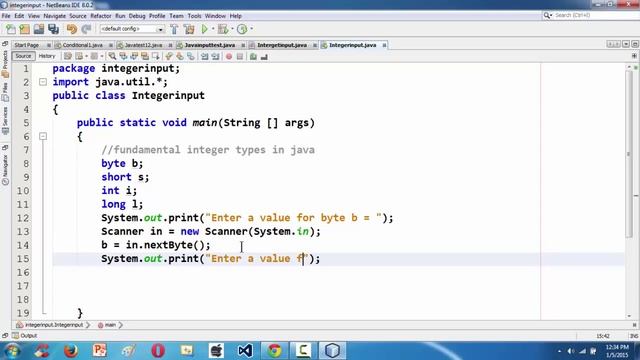Open the Source menu

coord(78,16)
